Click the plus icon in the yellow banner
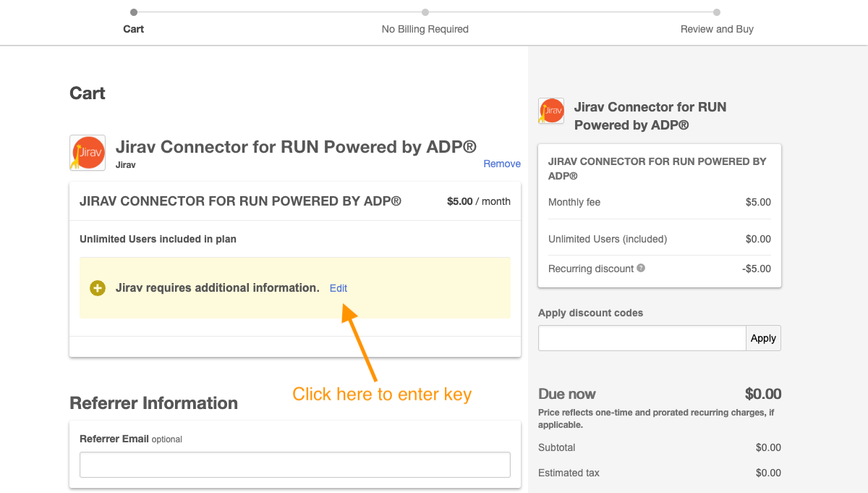The image size is (868, 493). (x=97, y=287)
